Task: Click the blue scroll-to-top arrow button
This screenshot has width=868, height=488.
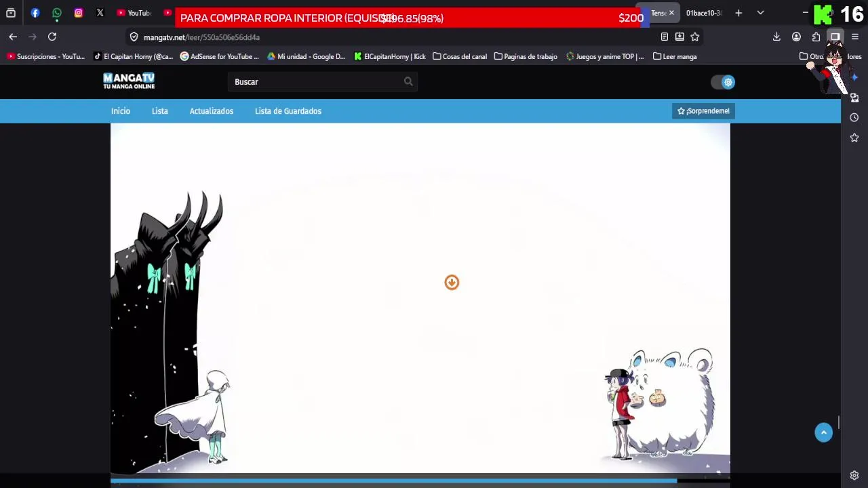Action: [x=824, y=433]
